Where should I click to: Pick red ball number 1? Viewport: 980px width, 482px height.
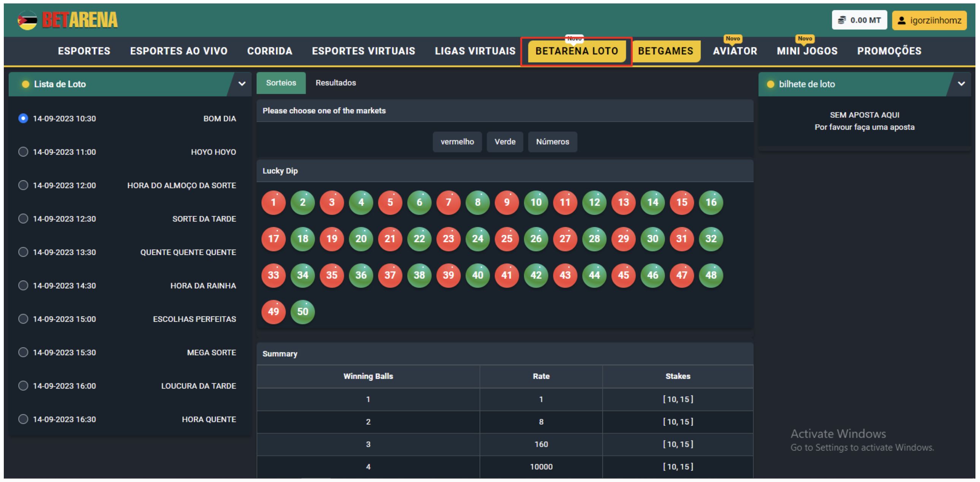273,202
